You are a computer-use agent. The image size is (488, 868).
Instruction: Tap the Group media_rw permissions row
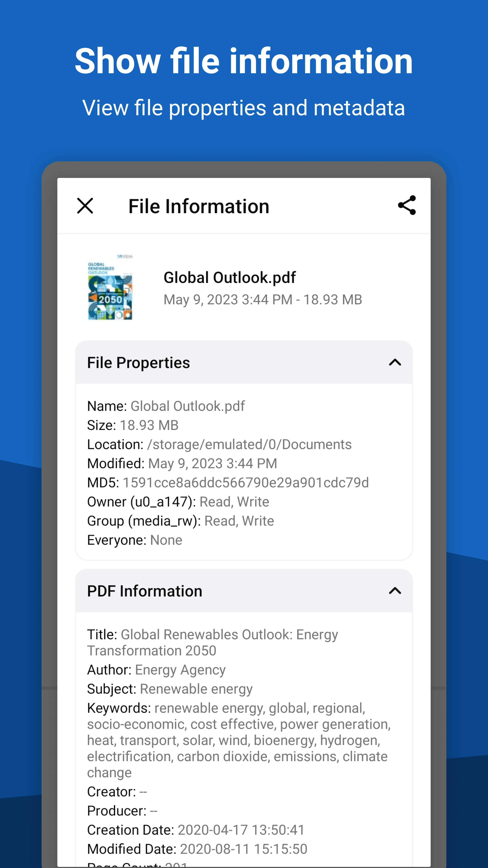181,521
